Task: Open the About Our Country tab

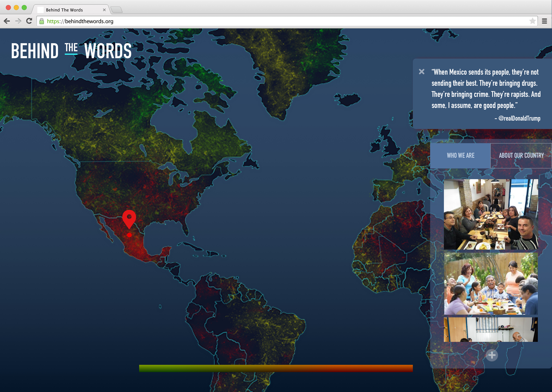Action: point(521,155)
